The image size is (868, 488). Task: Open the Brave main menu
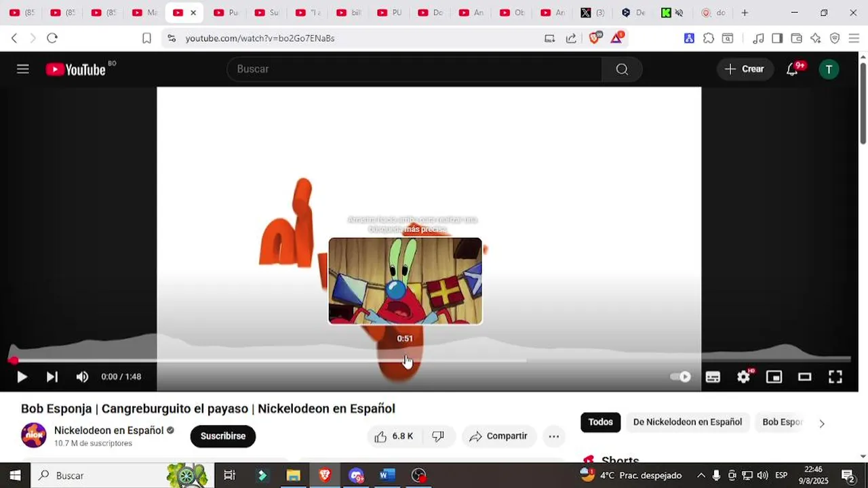pos(854,39)
